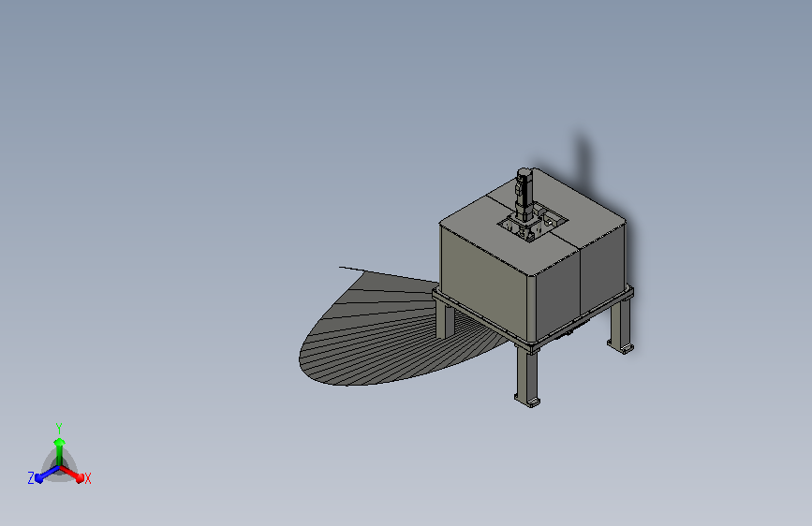The height and width of the screenshot is (526, 812).
Task: Select the right-side support leg with foot plate
Action: (620, 324)
